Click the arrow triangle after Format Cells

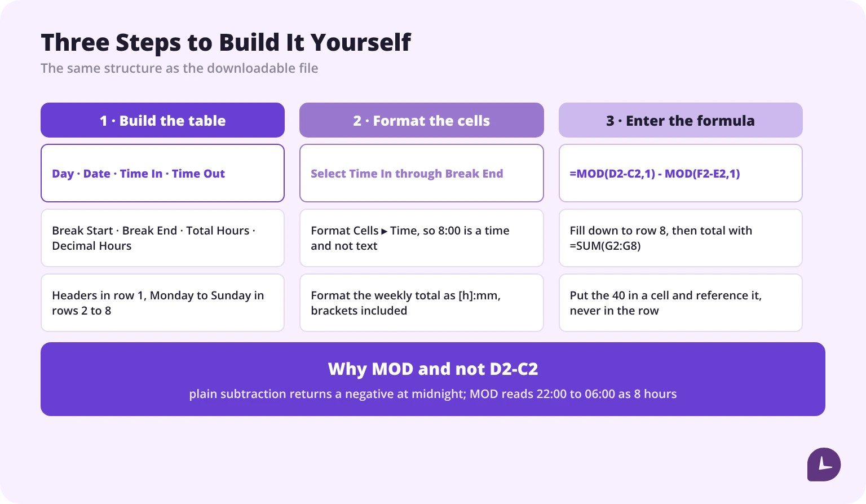385,231
